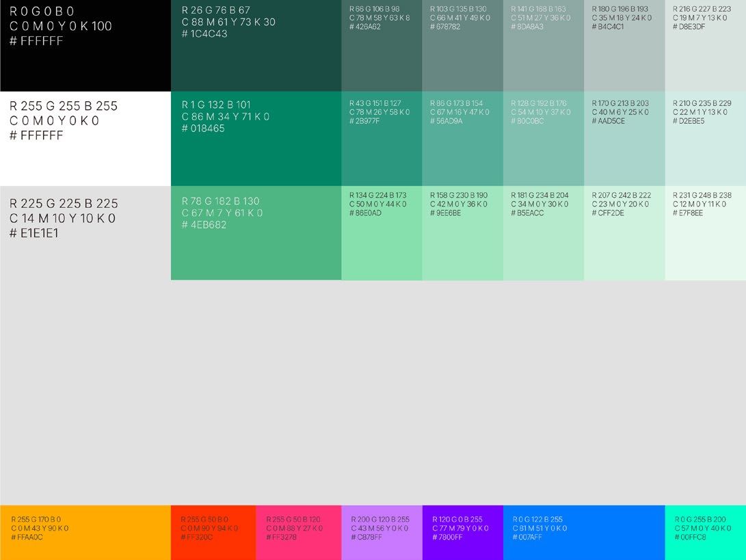Click the text 'C 88 M 61 Y 73 K 30'
The image size is (746, 560).
coord(228,22)
